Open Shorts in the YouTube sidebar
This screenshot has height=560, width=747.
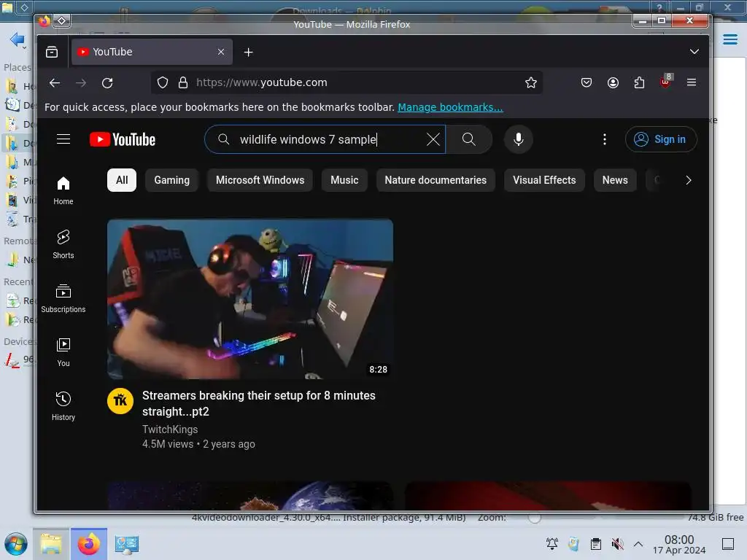tap(63, 244)
